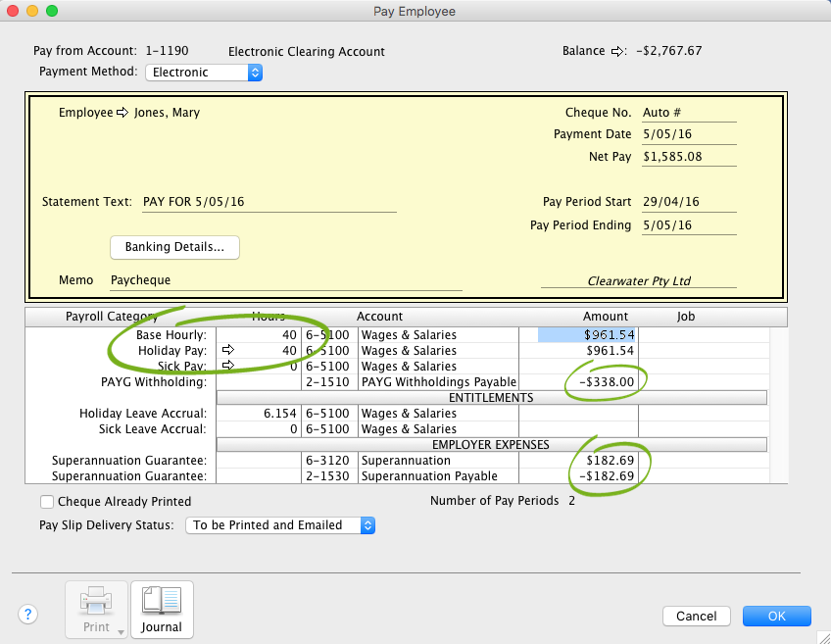Select the Base Hourly amount cell
Viewport: 831px width, 644px height.
[x=587, y=335]
